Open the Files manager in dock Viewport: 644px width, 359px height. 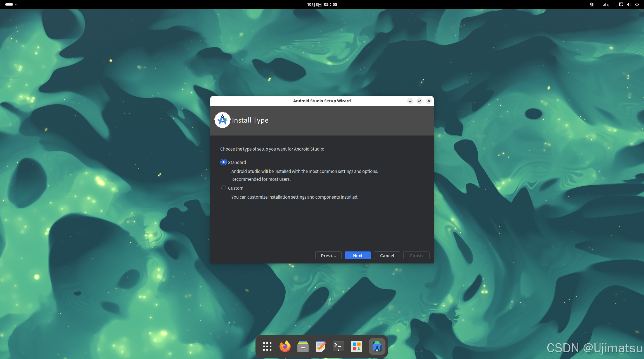(x=303, y=346)
